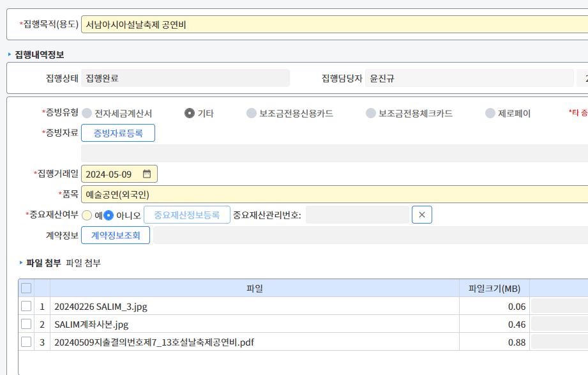
Task: Click the 집행담당자 field showing 윤진규
Action: point(469,78)
